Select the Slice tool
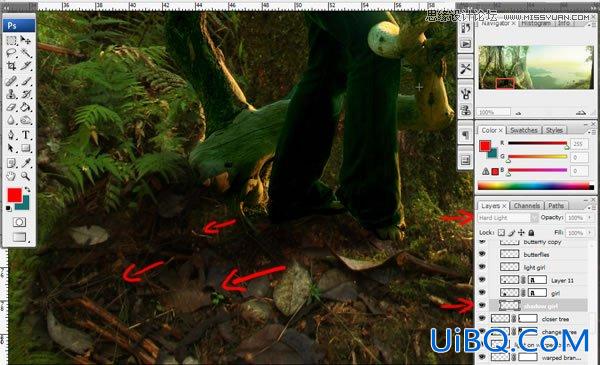Image resolution: width=600 pixels, height=365 pixels. pos(26,66)
